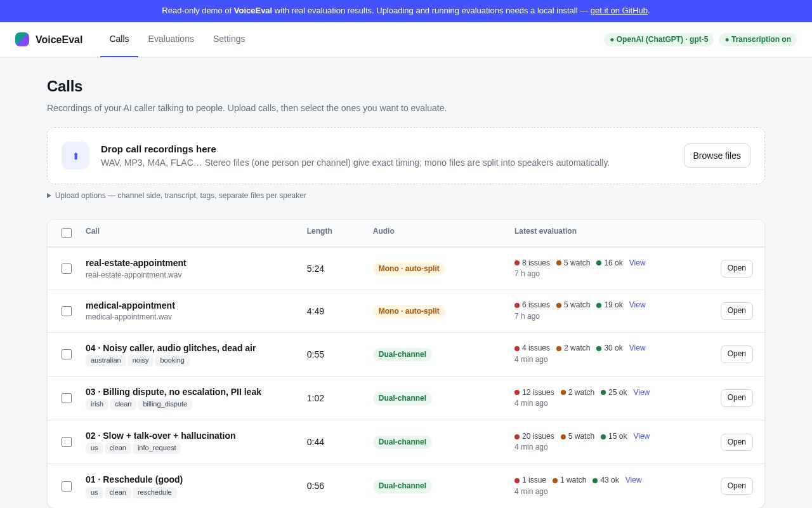Click the booking tag
The width and height of the screenshot is (812, 508).
173,361
